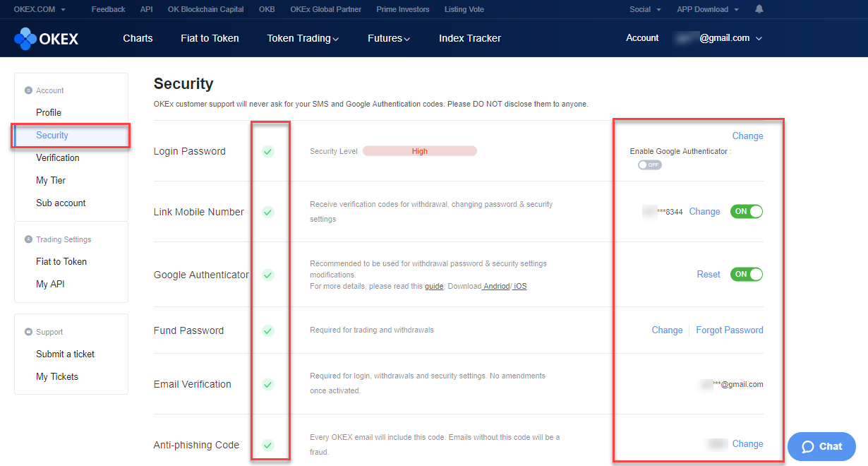Click Reset for Google Authenticator
Screen dimensions: 868x466
tap(709, 274)
